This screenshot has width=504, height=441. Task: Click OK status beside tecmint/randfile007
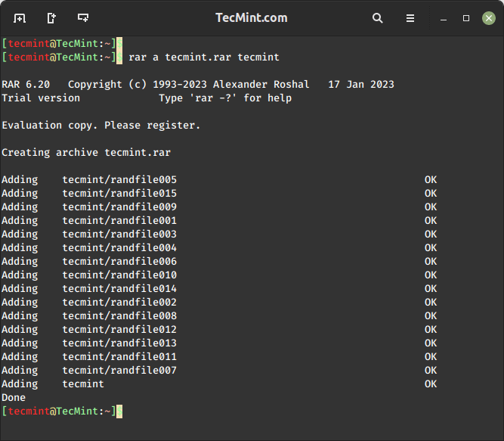430,371
